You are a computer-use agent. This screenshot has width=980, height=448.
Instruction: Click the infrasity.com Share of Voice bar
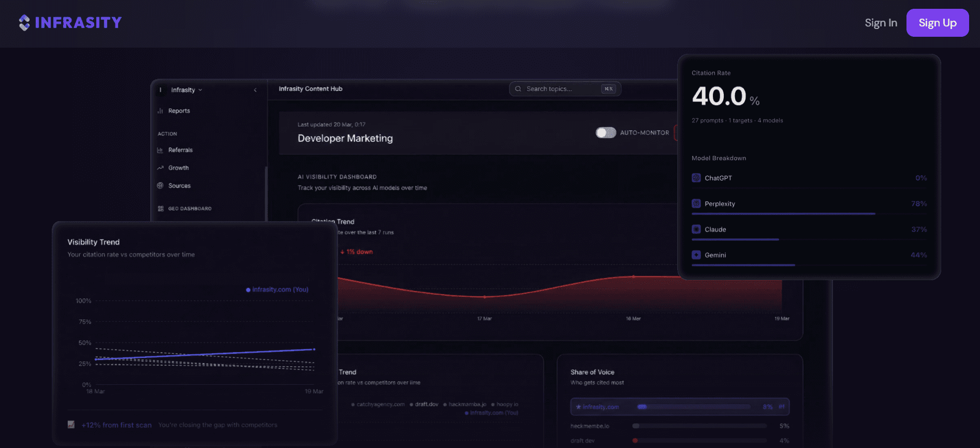694,407
